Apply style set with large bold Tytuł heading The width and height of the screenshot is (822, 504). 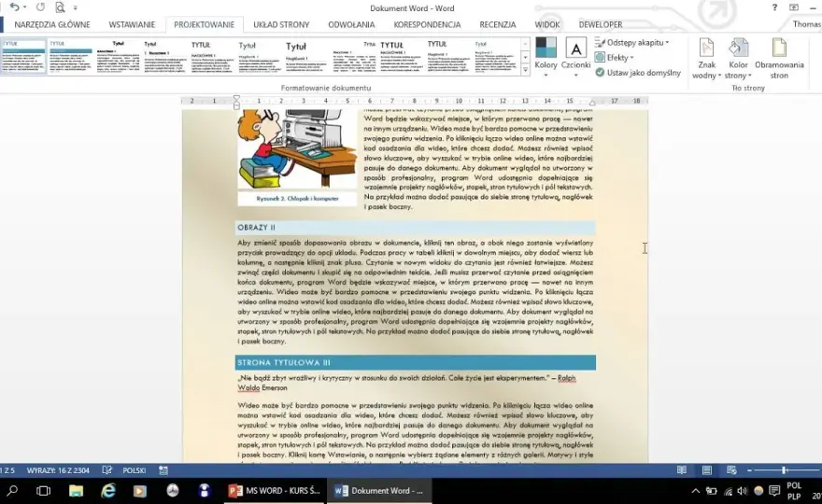(307, 56)
